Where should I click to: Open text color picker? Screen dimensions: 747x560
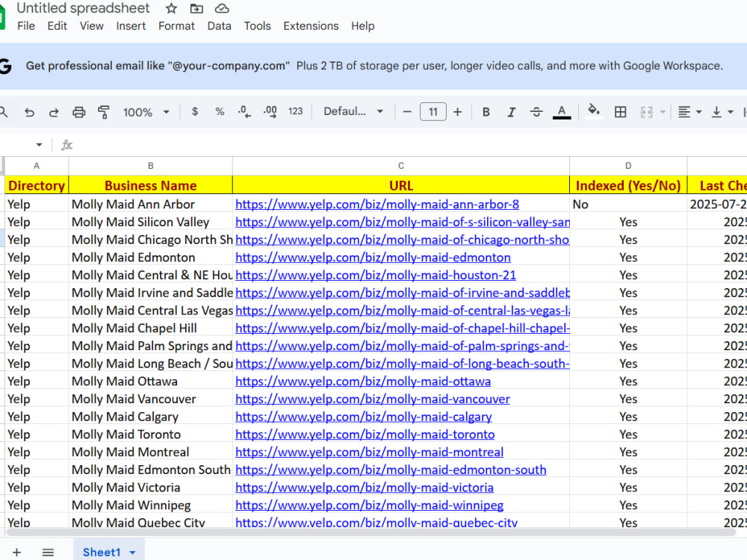562,112
